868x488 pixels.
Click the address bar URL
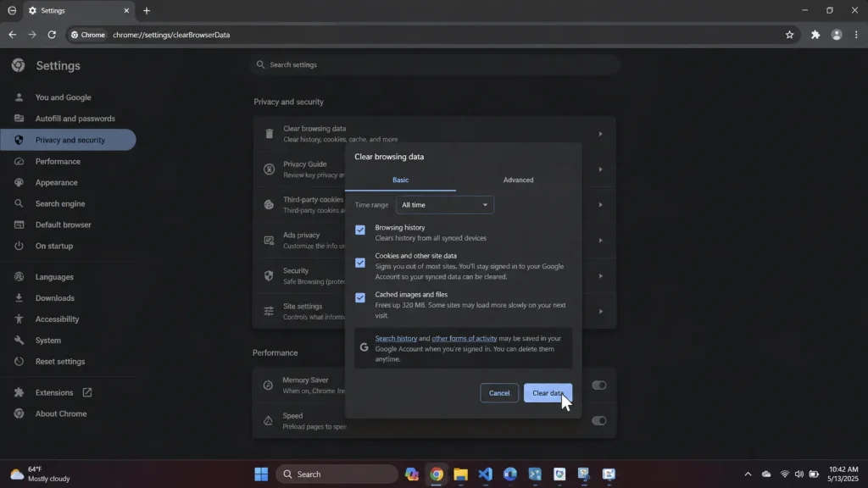[171, 35]
